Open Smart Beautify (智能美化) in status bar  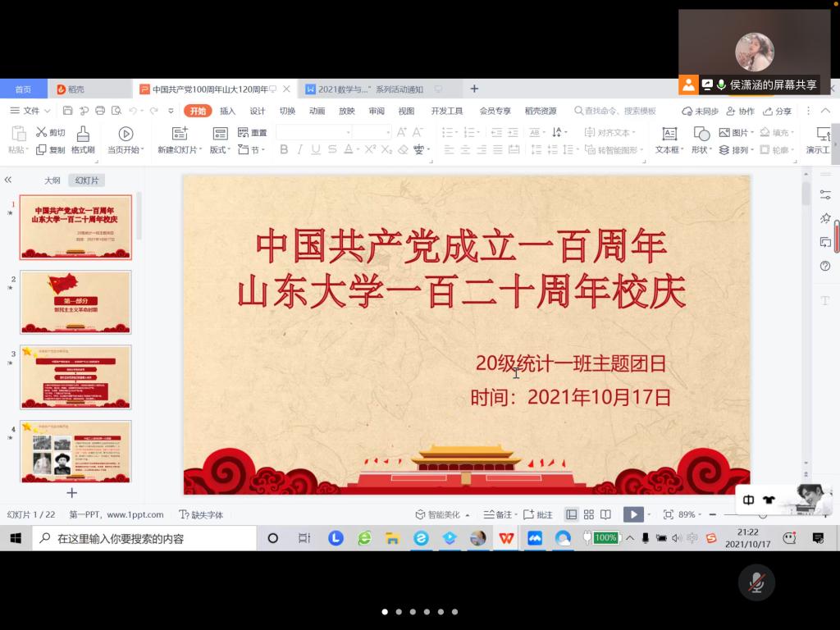coord(442,514)
